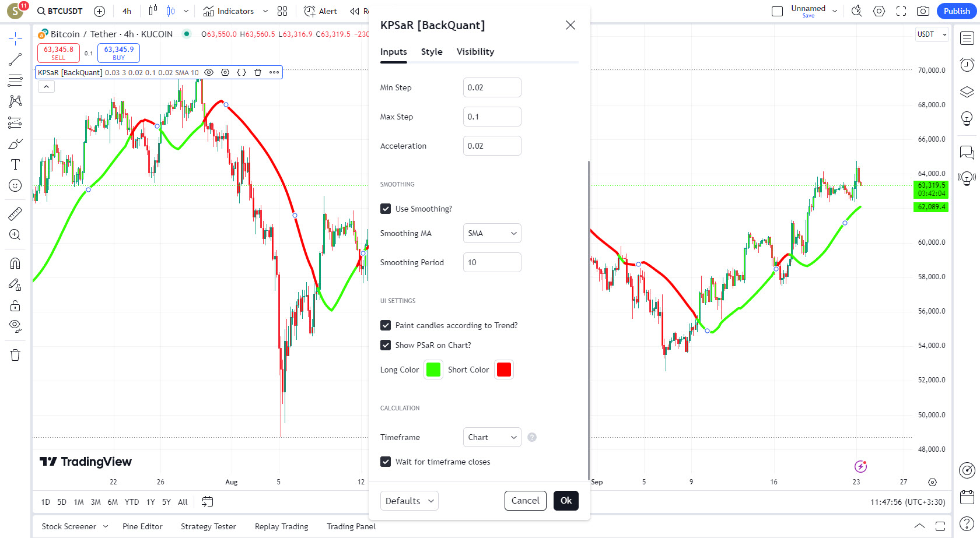Image resolution: width=980 pixels, height=538 pixels.
Task: Pick the Long Color green swatch
Action: 433,370
